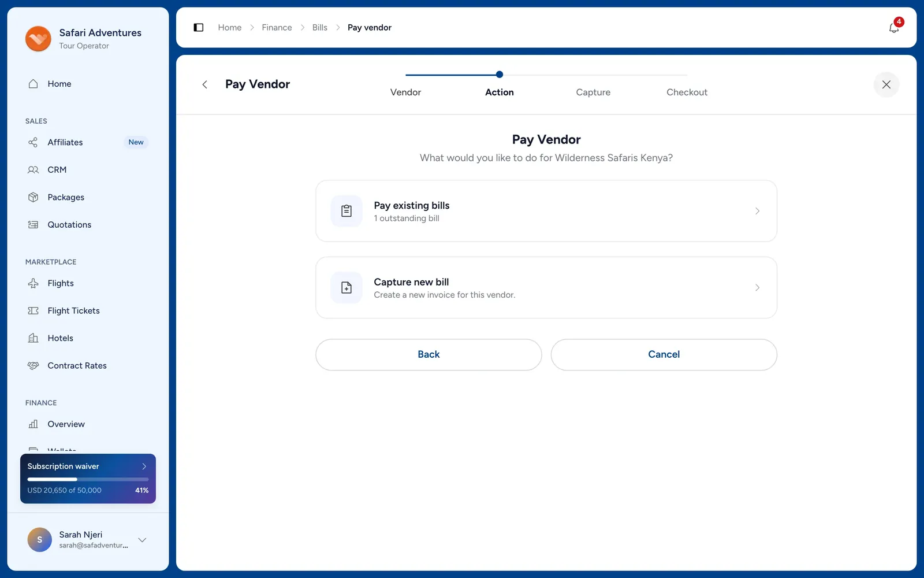This screenshot has width=924, height=578.
Task: Go back with the arrow beside Pay Vendor
Action: point(204,84)
